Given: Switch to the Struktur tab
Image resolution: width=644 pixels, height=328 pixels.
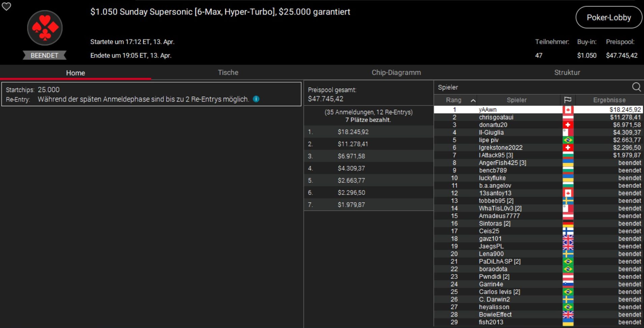Looking at the screenshot, I should 567,72.
